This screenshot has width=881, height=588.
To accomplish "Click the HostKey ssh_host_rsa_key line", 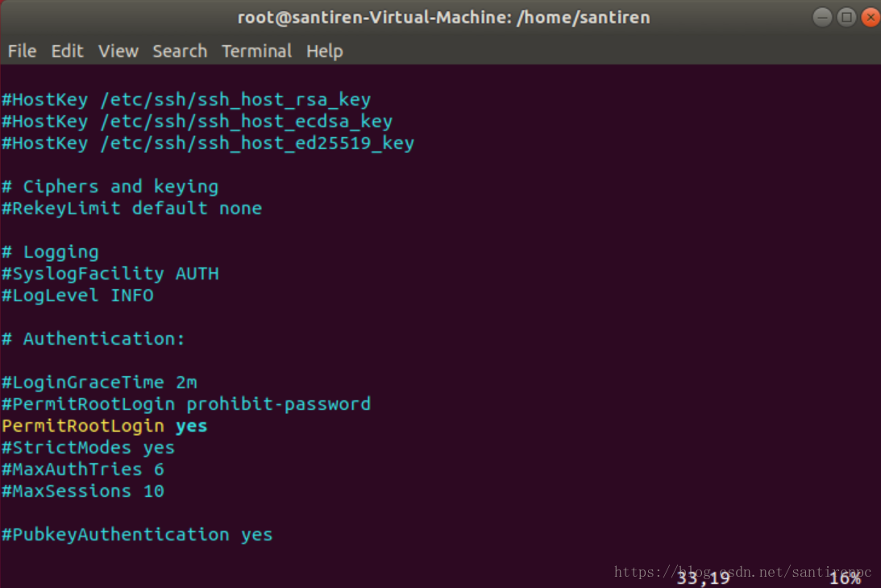I will (x=185, y=99).
